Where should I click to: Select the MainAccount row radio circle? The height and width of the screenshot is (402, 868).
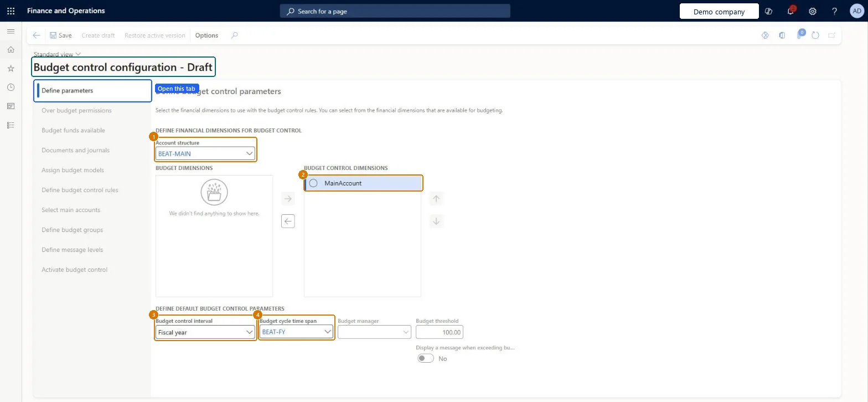click(313, 183)
